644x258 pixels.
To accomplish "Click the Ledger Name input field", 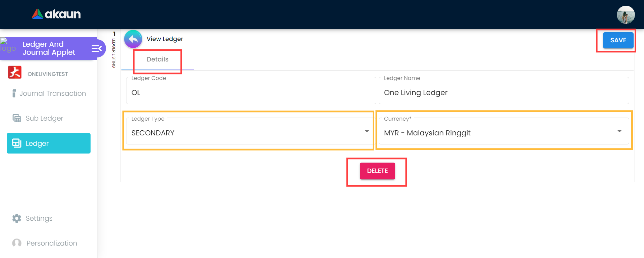I will 503,93.
